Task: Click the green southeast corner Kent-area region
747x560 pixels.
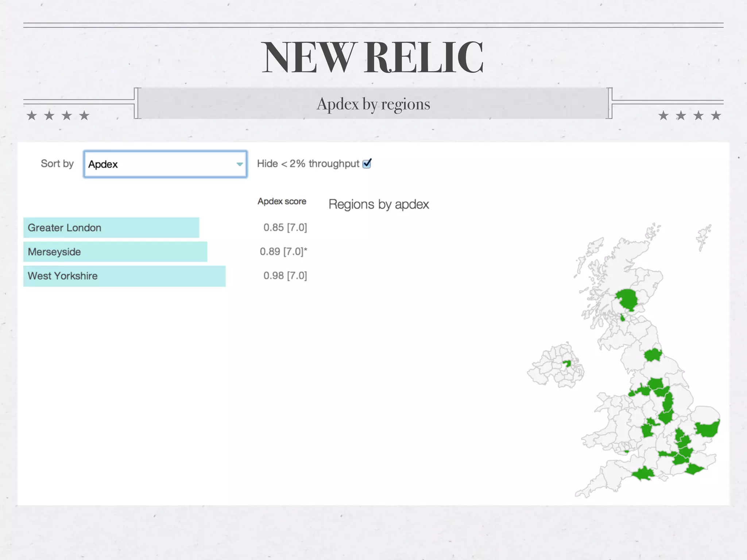Action: click(x=694, y=468)
